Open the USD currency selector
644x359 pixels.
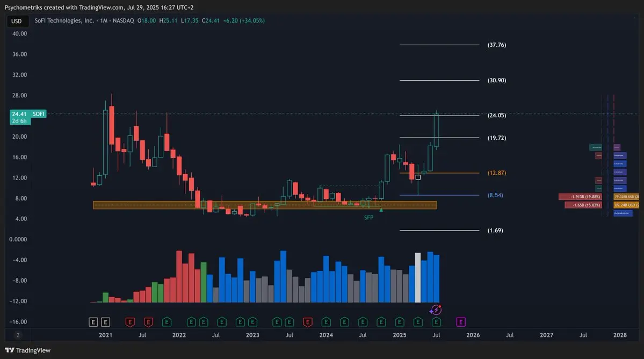coord(17,21)
